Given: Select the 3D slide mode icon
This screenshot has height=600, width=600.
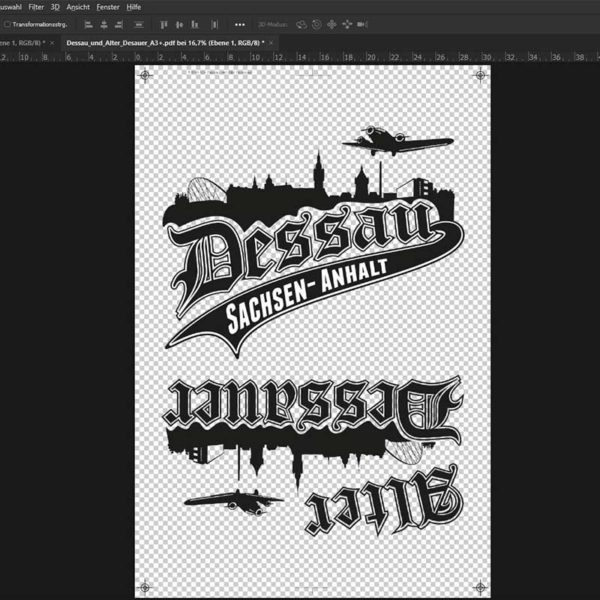Looking at the screenshot, I should (347, 25).
